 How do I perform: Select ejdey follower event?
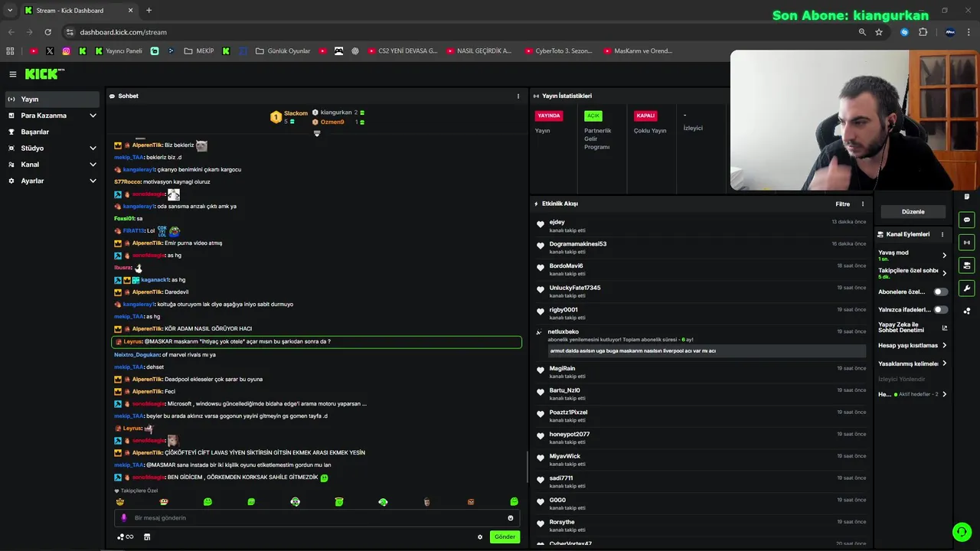click(701, 226)
